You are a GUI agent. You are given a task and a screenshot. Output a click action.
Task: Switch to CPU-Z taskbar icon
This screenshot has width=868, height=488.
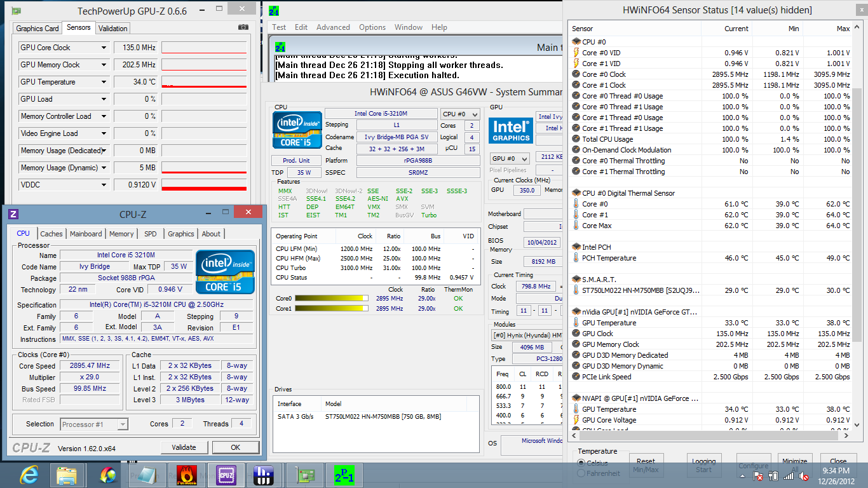coord(226,475)
